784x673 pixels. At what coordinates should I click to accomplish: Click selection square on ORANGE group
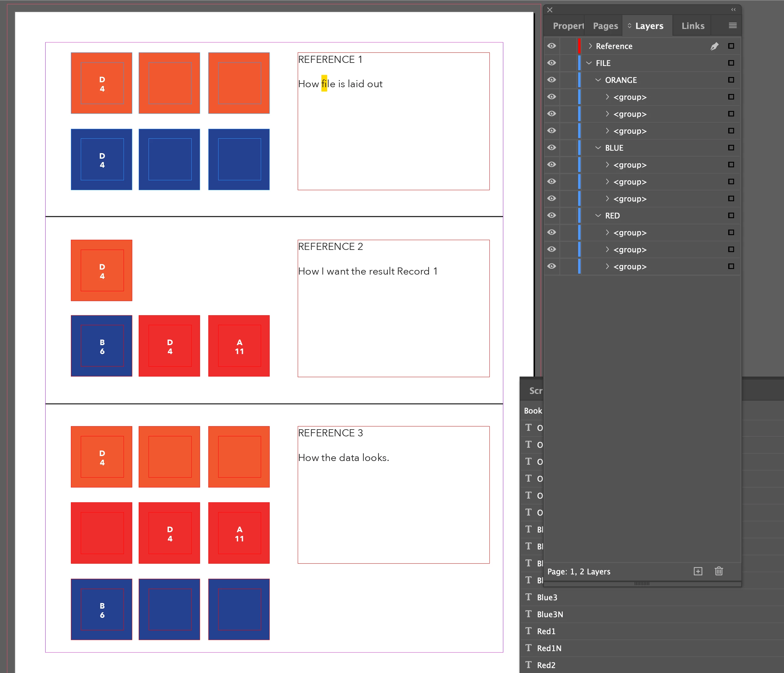pyautogui.click(x=731, y=80)
